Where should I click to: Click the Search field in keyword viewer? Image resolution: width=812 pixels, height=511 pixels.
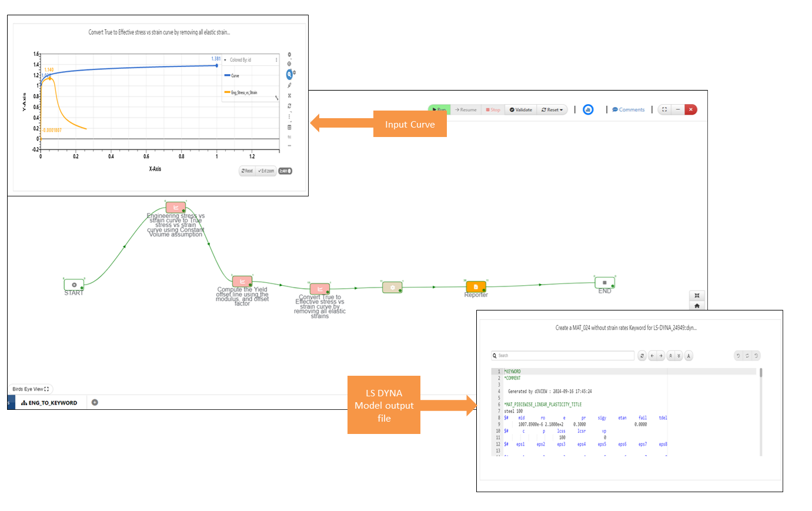point(563,356)
